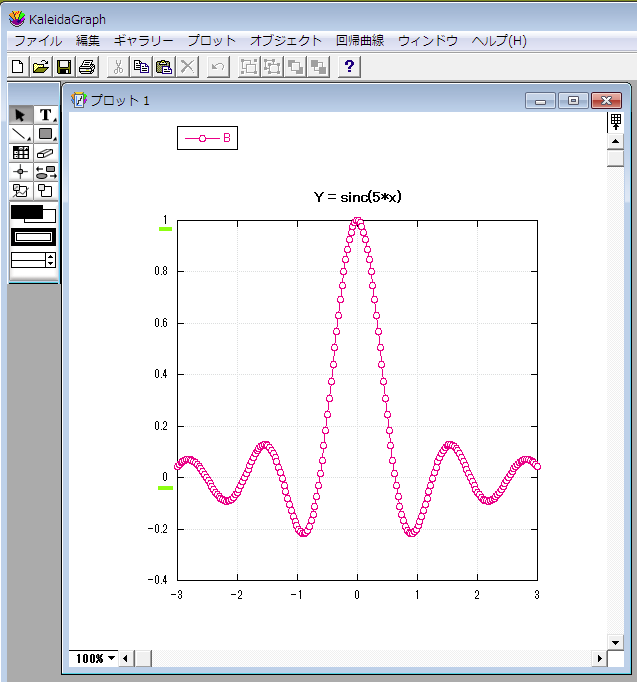Minimize the プロット 1 window

[x=540, y=101]
